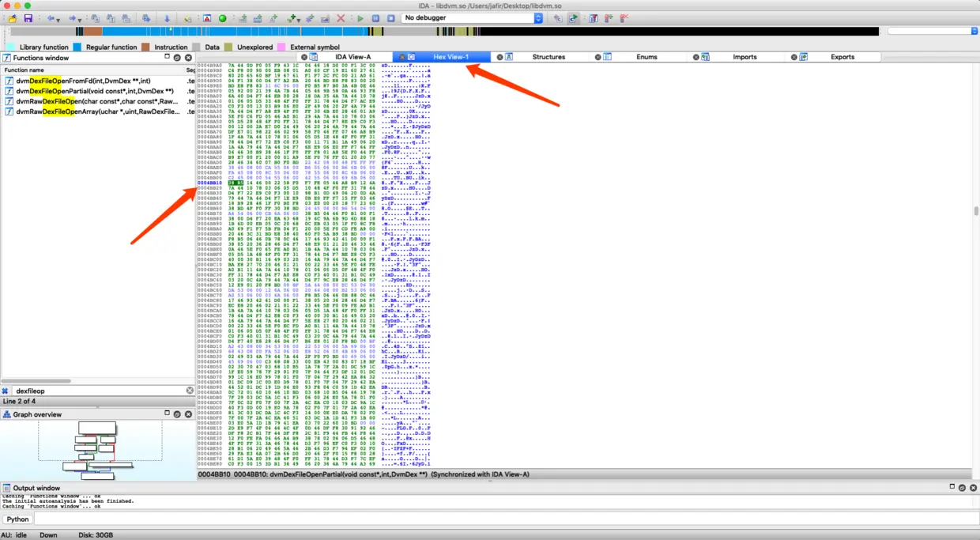Start process with green play icon
The width and height of the screenshot is (980, 540).
tap(360, 17)
